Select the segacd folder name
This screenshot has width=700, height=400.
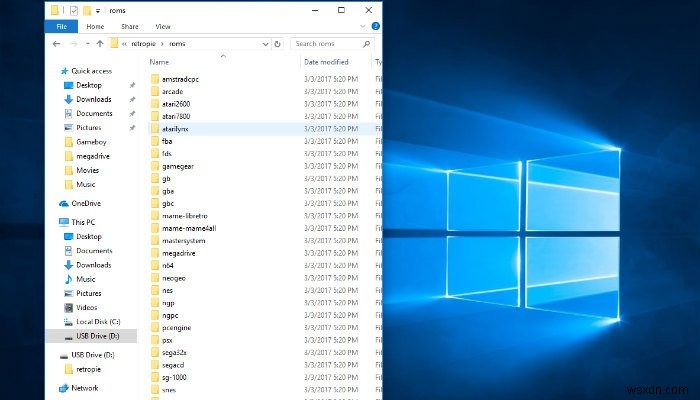[x=173, y=365]
